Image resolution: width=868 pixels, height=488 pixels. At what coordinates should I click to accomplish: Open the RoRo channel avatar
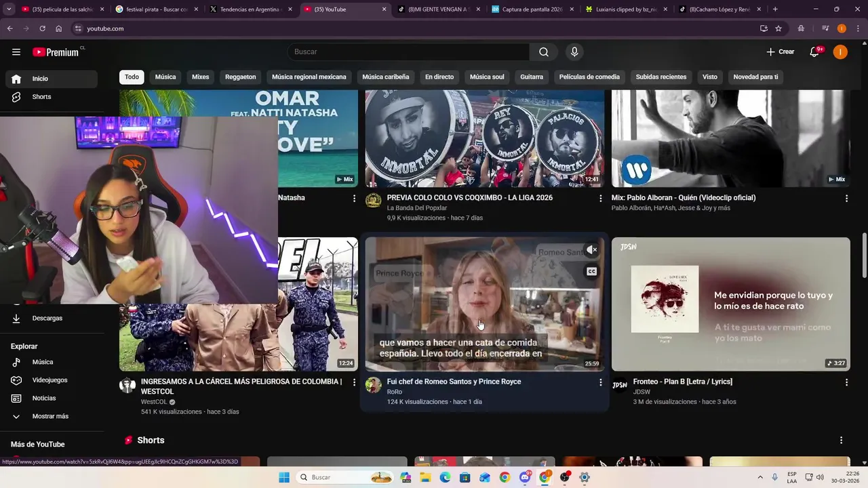[374, 386]
